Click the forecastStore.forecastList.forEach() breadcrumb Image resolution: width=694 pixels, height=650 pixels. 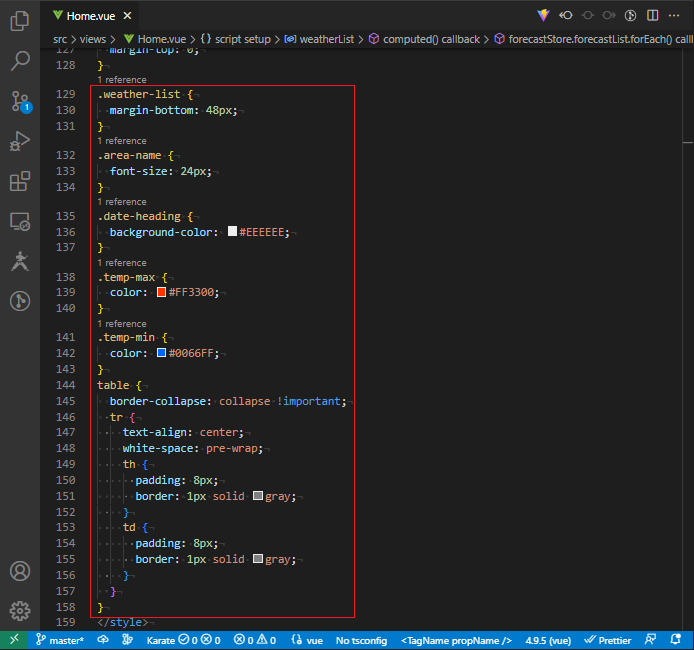point(594,39)
